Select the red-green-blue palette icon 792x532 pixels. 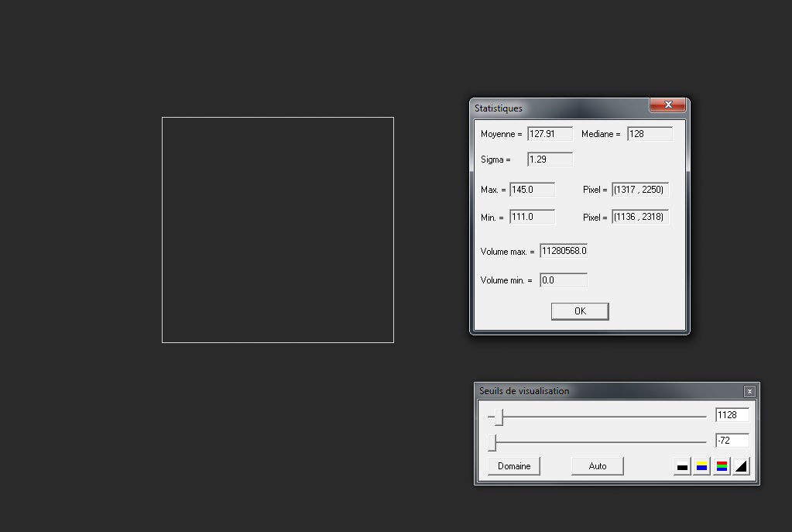pos(722,466)
